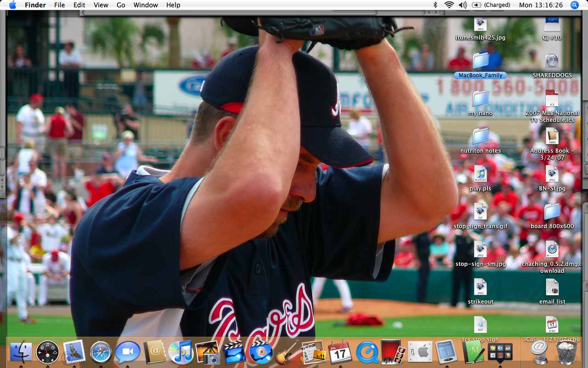Open the Mail stamp icon in dock
This screenshot has height=368, width=588.
click(x=74, y=352)
